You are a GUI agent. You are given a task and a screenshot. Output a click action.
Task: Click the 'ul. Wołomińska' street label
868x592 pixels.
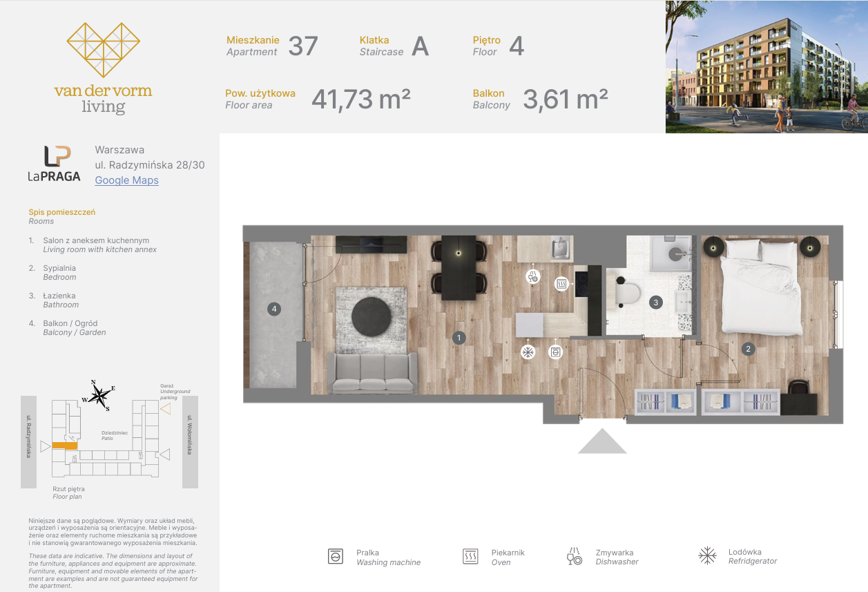coord(189,435)
